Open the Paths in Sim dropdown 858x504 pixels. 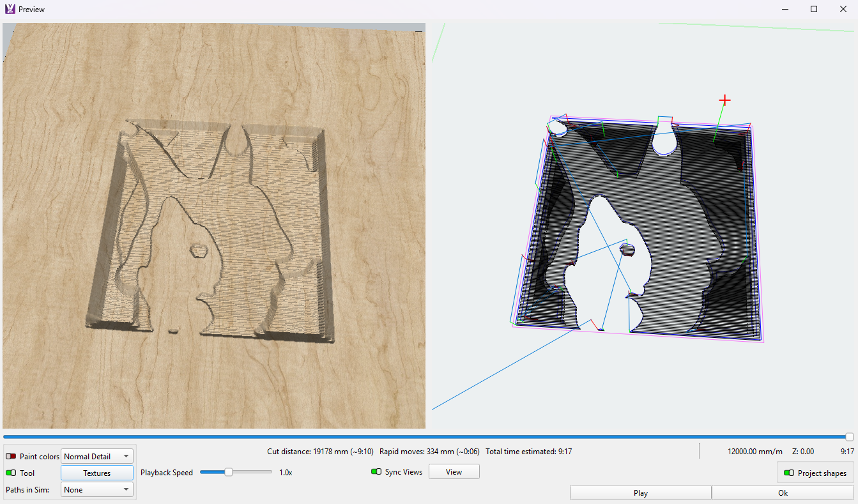point(97,490)
